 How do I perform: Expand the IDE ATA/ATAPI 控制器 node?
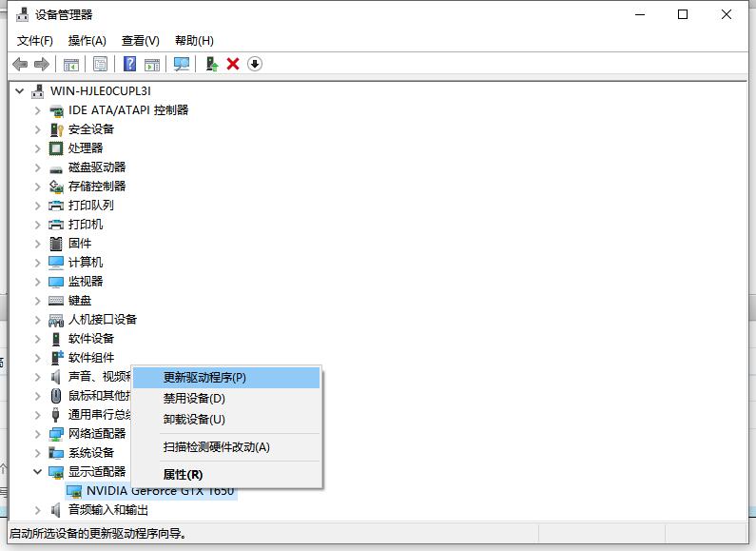click(38, 110)
